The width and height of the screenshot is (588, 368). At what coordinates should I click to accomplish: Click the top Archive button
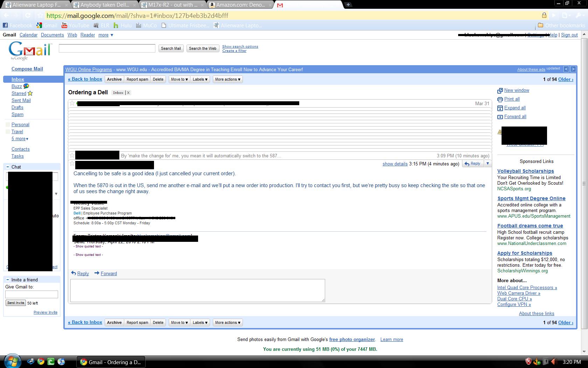point(114,79)
